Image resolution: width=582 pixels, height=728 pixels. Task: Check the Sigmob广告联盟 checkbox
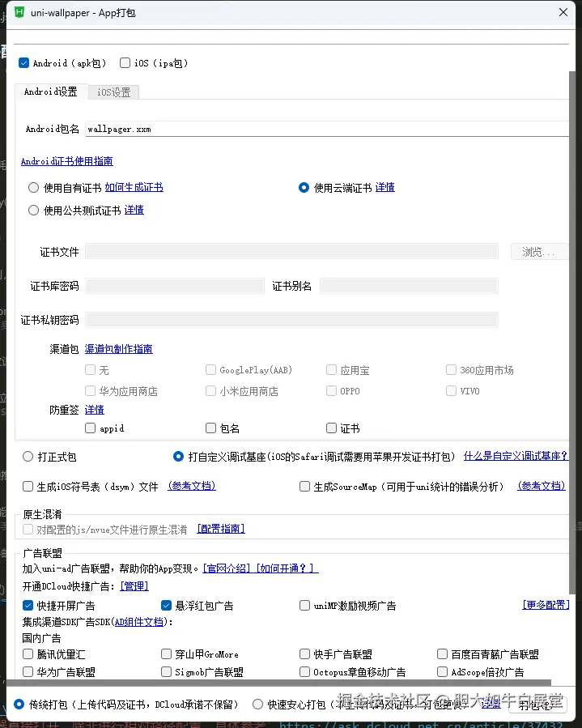166,672
